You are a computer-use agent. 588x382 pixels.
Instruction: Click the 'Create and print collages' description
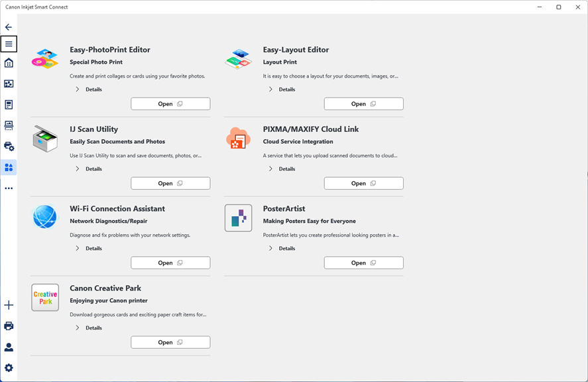pyautogui.click(x=137, y=76)
